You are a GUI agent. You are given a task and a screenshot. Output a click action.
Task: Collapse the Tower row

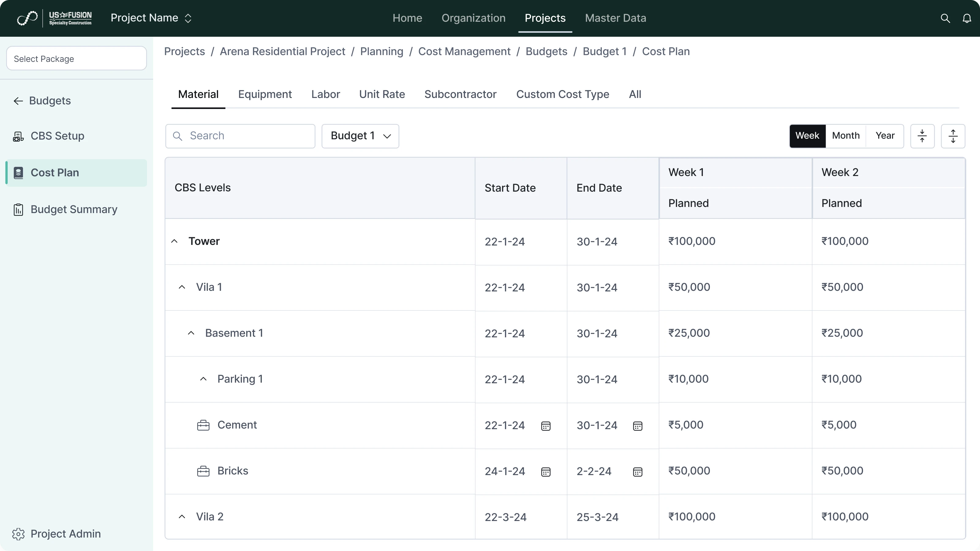pyautogui.click(x=174, y=241)
